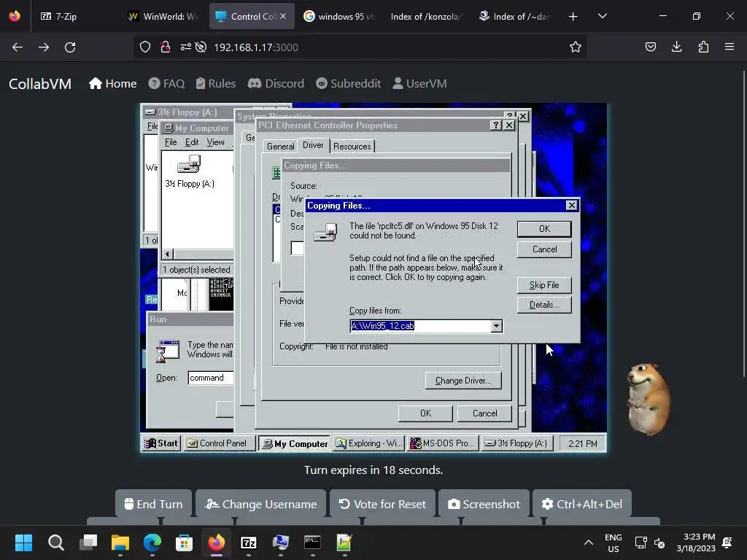
Task: Click the help question mark in Ethernet Properties
Action: (x=495, y=125)
